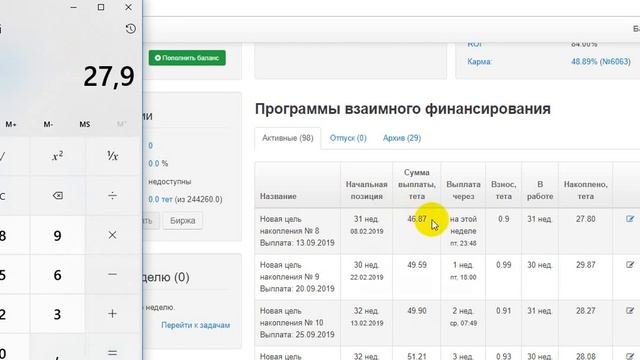Edit row Новая цель накопления № 9
640x360 pixels.
point(630,265)
